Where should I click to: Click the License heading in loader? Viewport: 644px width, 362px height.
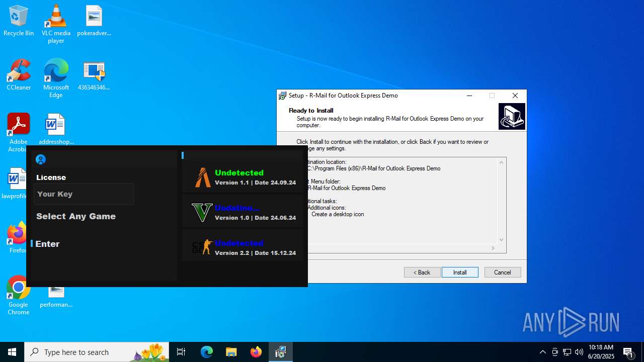coord(51,177)
